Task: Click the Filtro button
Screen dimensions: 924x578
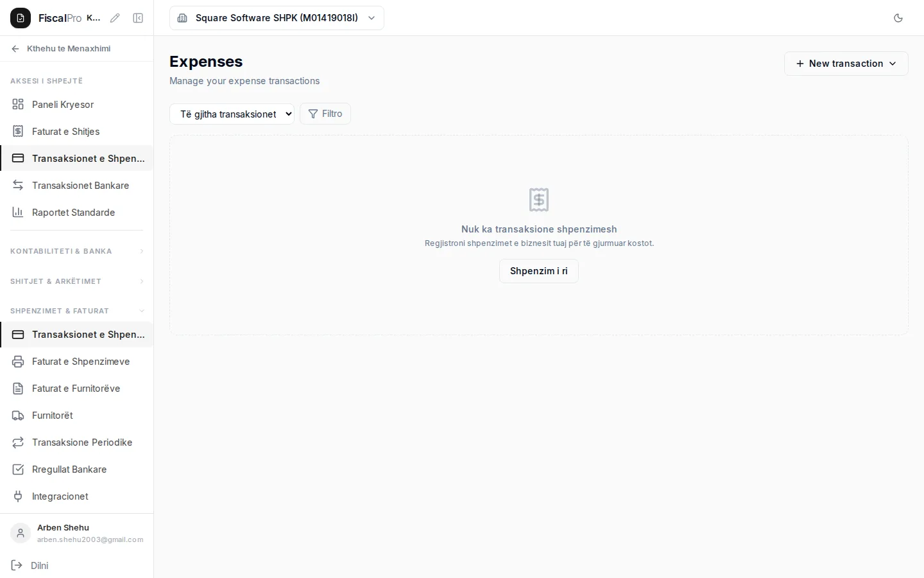Action: 325,114
